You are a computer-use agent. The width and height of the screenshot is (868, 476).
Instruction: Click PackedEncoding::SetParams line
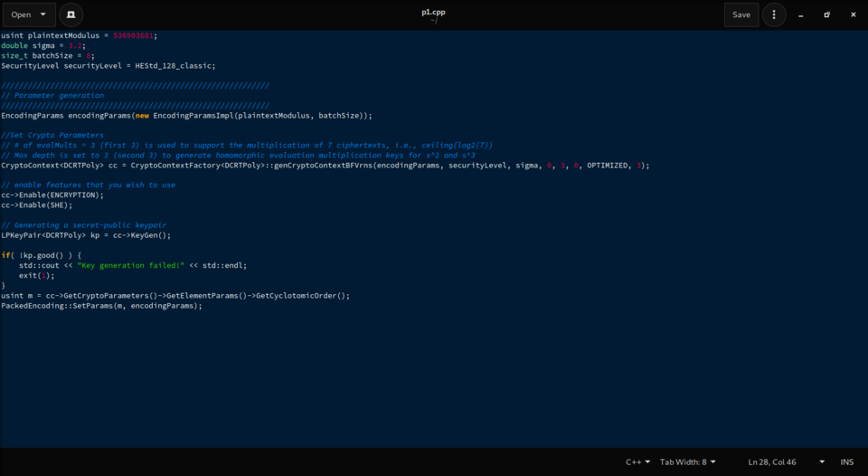(x=102, y=306)
